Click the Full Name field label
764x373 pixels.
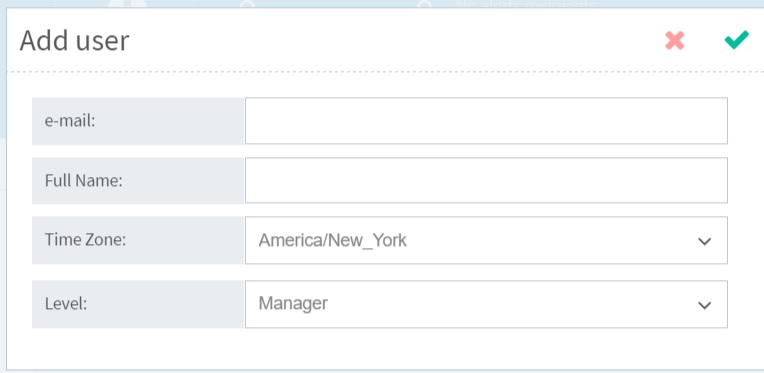(x=83, y=181)
